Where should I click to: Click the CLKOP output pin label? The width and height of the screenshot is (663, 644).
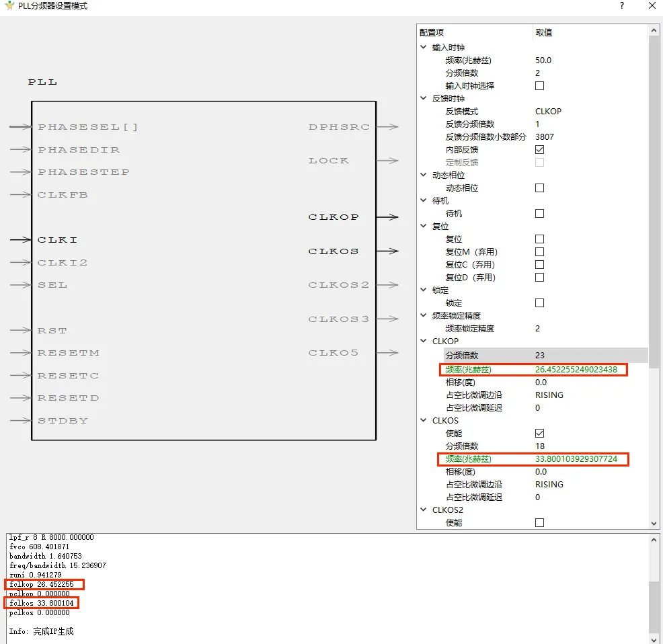point(334,217)
